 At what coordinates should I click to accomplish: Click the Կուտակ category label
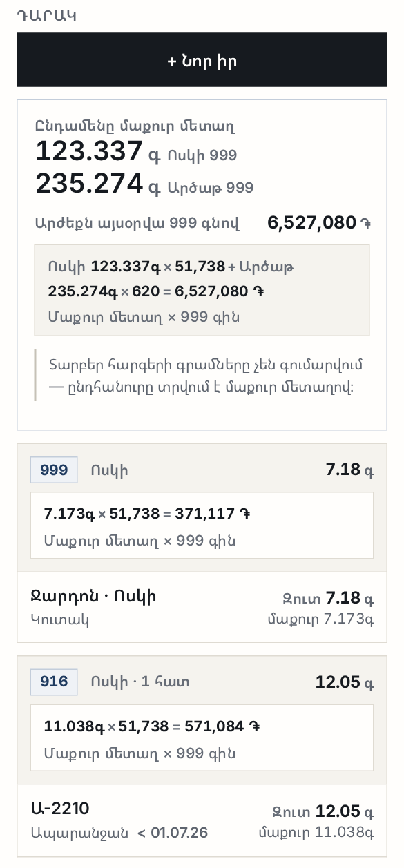pos(60,619)
